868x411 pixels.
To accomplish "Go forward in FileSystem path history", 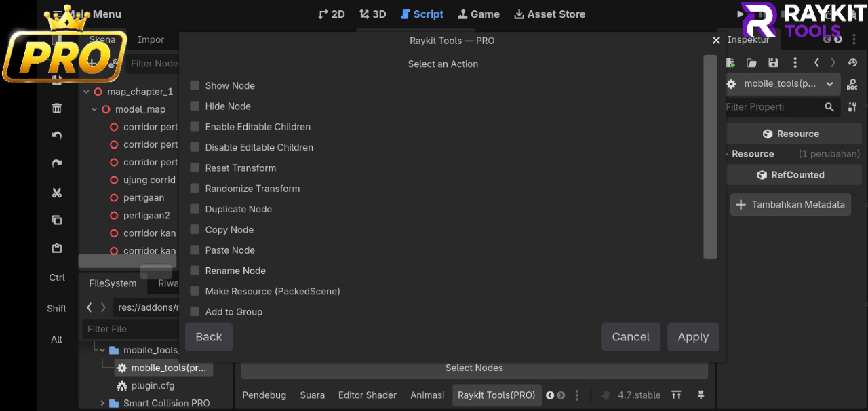I will pyautogui.click(x=103, y=307).
